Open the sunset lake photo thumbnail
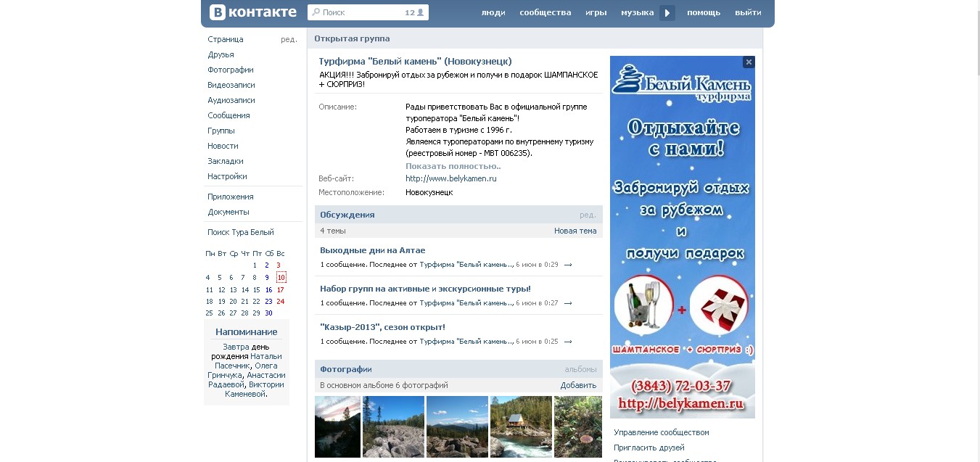The image size is (980, 462). tap(337, 426)
